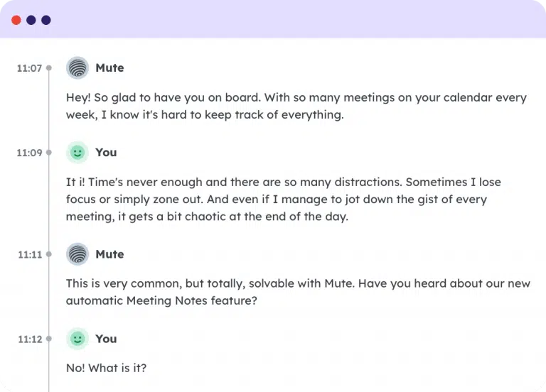Viewport: 546px width, 392px height.
Task: Click the message starting "Hey! So glad"
Action: (296, 106)
